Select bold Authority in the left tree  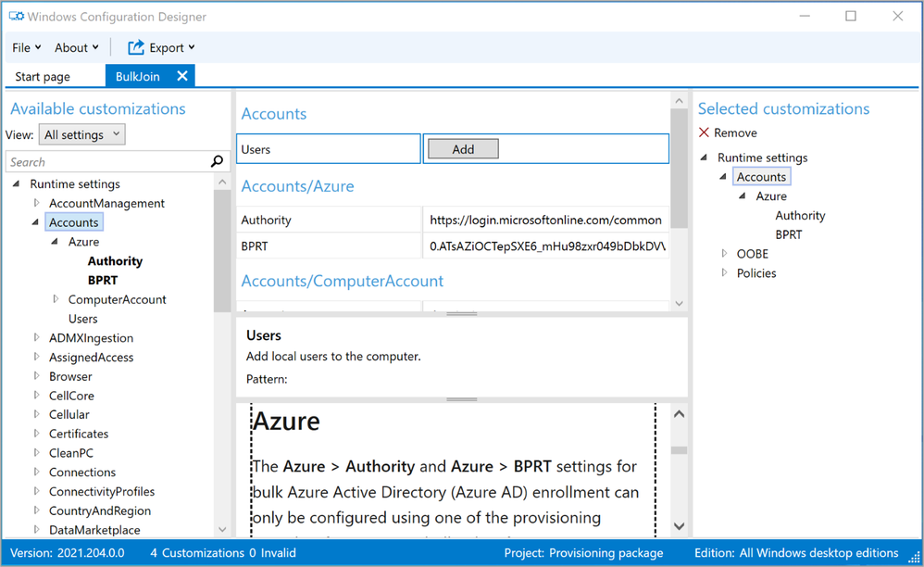click(115, 261)
